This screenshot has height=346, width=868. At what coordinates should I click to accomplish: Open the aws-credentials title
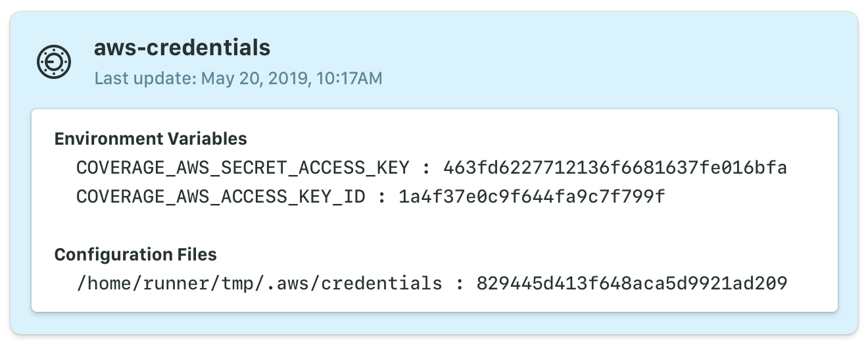tap(182, 47)
